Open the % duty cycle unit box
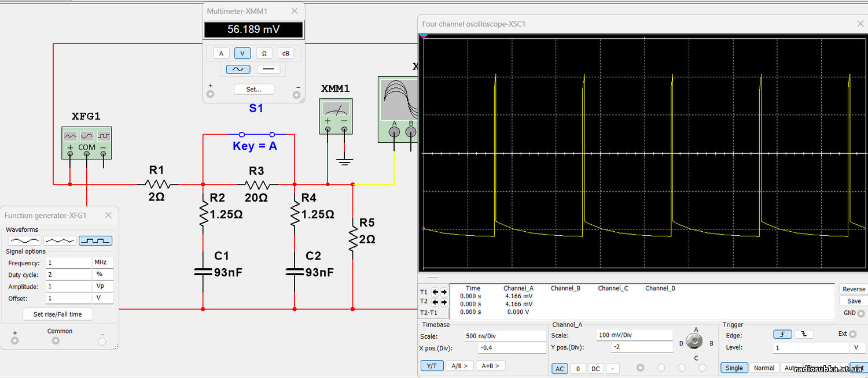Screen dimensions: 868x378 pyautogui.click(x=103, y=275)
